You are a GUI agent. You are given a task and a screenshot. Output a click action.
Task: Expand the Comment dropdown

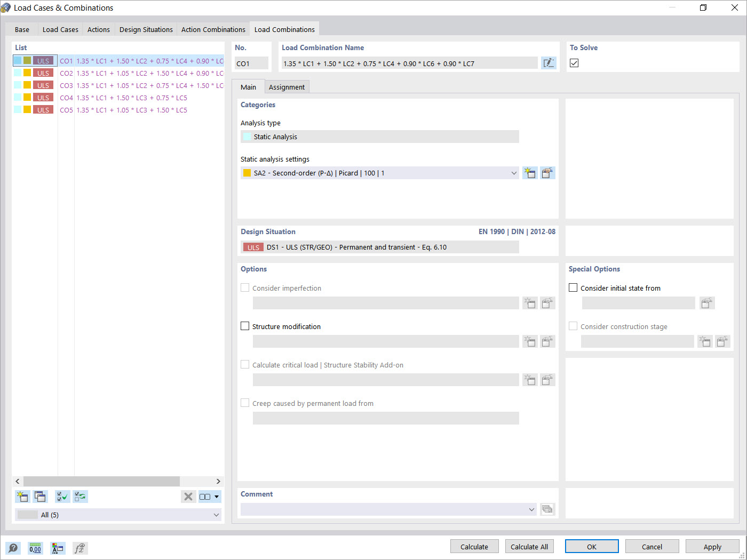pyautogui.click(x=531, y=509)
